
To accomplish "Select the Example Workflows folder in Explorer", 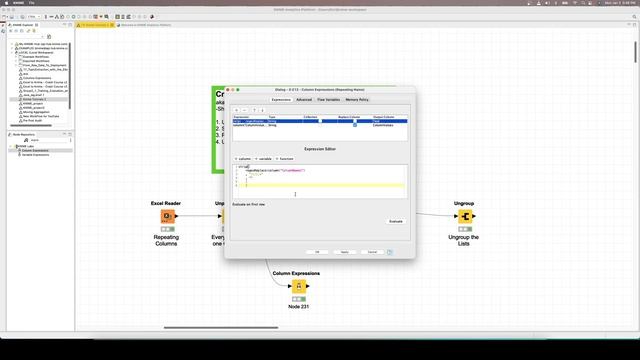I will (x=36, y=57).
